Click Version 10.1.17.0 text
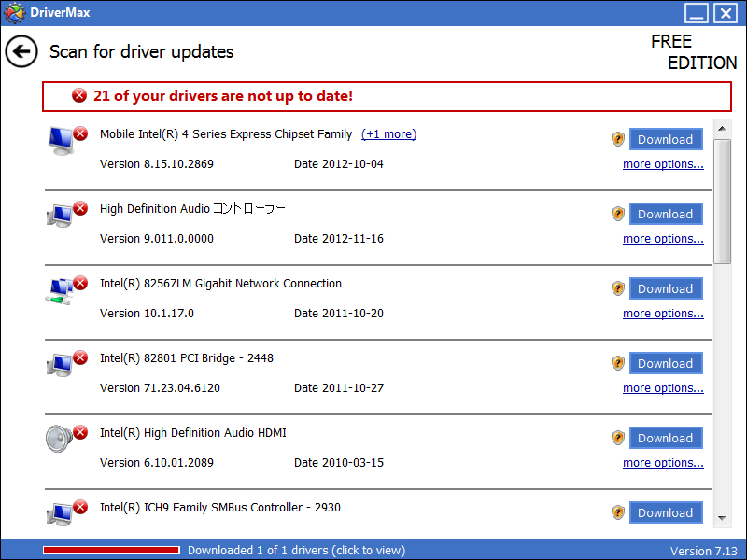The width and height of the screenshot is (747, 560). (147, 314)
